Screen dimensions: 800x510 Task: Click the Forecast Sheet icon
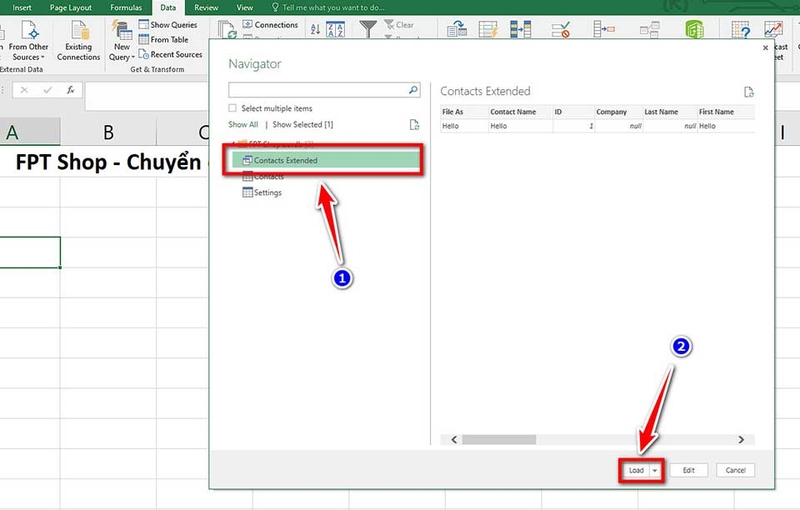(773, 29)
